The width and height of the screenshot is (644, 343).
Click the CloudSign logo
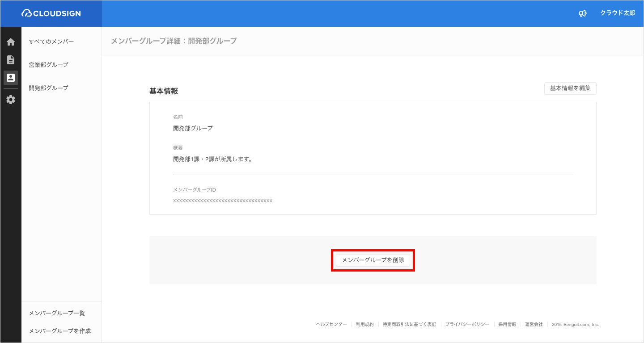click(51, 13)
